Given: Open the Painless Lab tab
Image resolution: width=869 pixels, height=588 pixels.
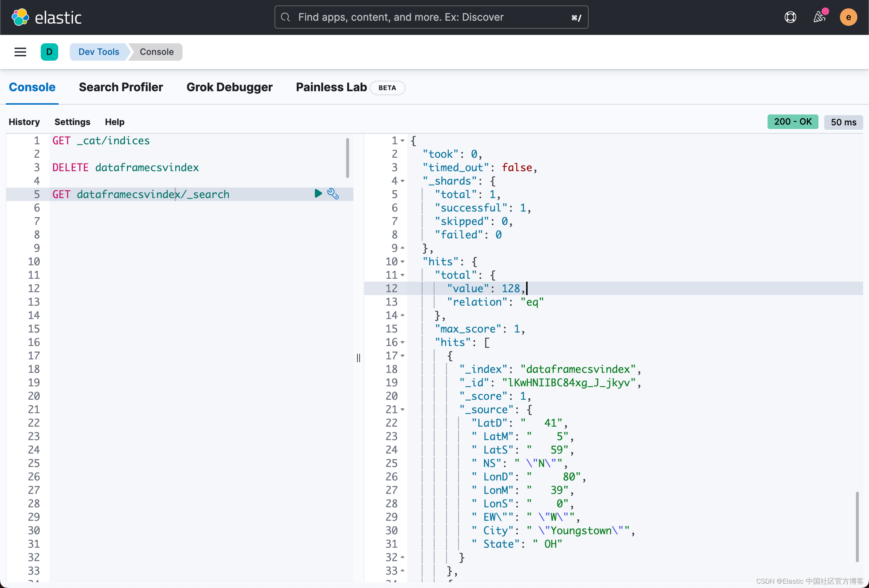Looking at the screenshot, I should 331,87.
